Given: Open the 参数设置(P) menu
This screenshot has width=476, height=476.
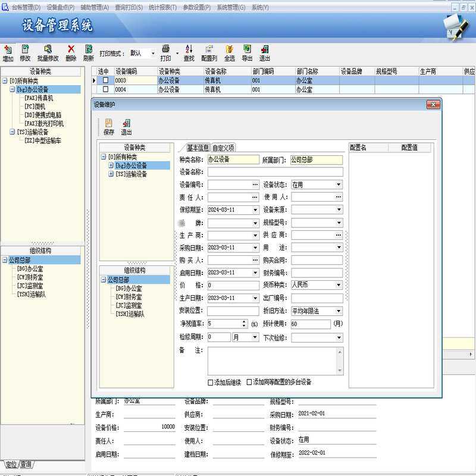Looking at the screenshot, I should click(x=197, y=8).
